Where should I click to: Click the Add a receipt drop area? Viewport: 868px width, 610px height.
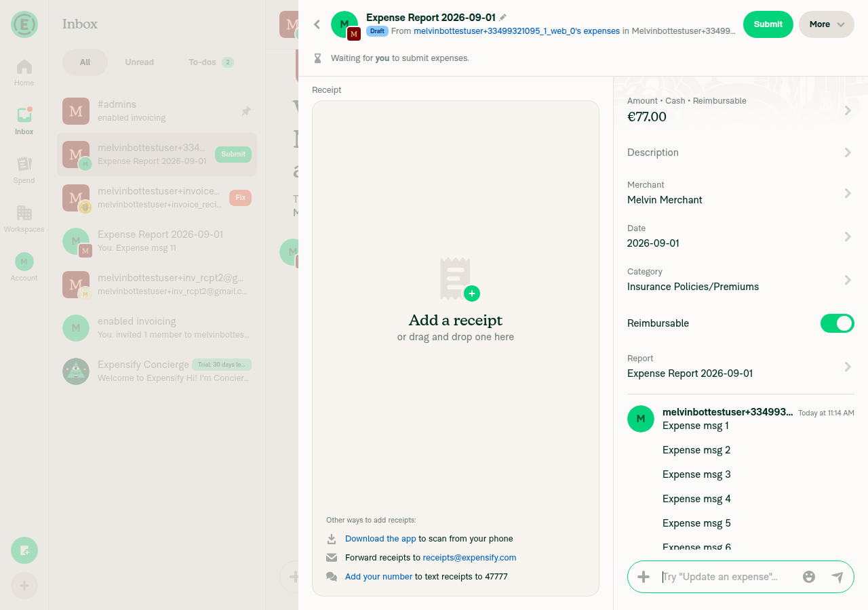point(456,348)
